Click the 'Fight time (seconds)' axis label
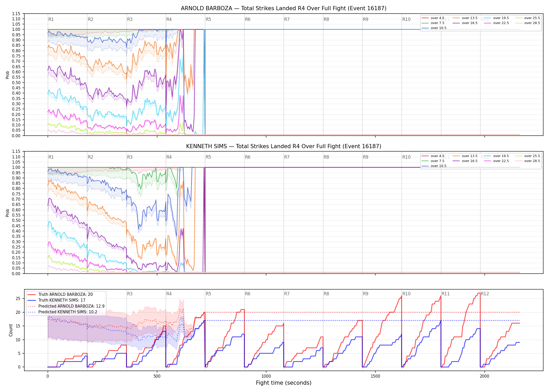This screenshot has height=392, width=549. [284, 383]
